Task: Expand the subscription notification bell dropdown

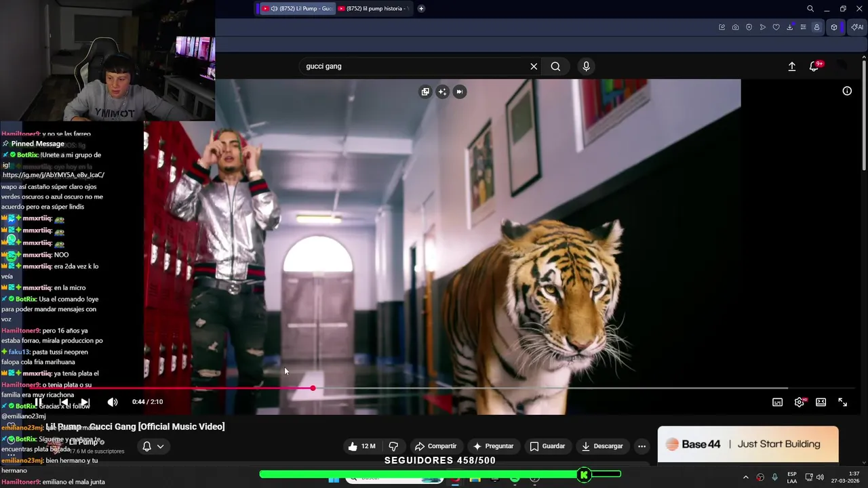Action: pyautogui.click(x=153, y=446)
